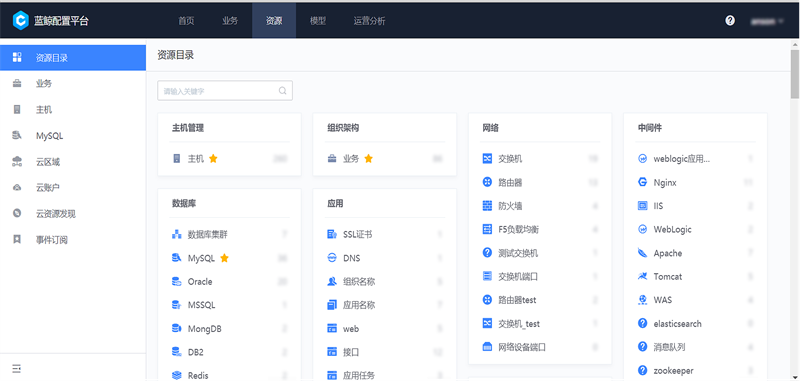Click the 云区域 sidebar icon
The image size is (800, 381).
pyautogui.click(x=17, y=162)
